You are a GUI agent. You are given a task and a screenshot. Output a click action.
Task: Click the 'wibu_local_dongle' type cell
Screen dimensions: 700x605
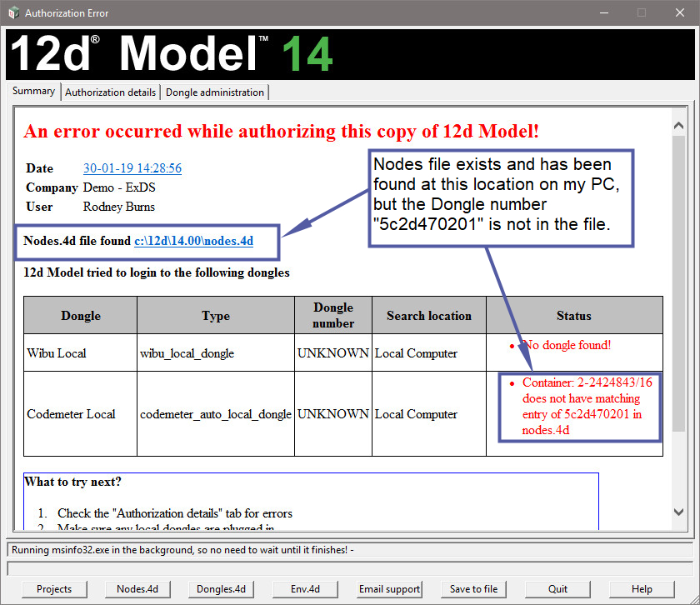tap(216, 352)
